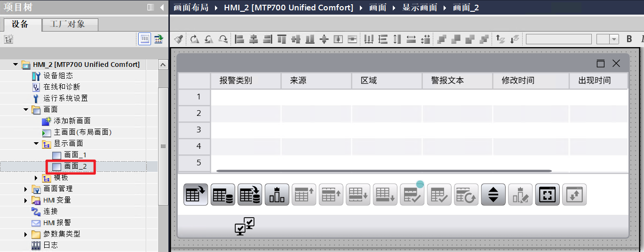Open 连接 tree item
644x252 pixels.
click(x=51, y=211)
